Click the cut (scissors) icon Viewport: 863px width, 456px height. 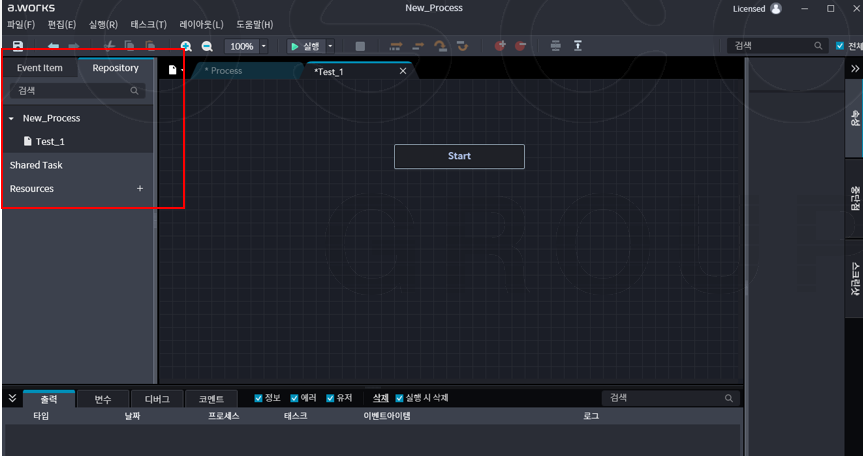[x=109, y=46]
